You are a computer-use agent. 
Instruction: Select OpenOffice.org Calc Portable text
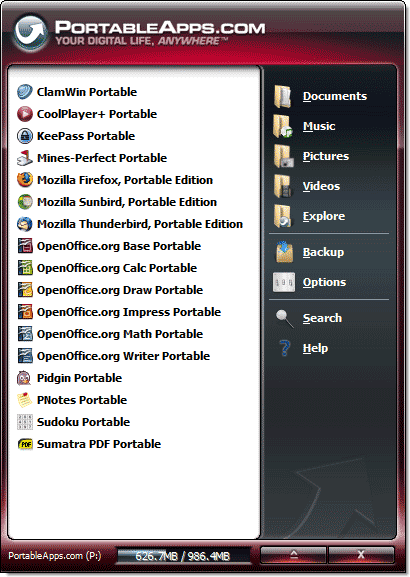[x=117, y=268]
